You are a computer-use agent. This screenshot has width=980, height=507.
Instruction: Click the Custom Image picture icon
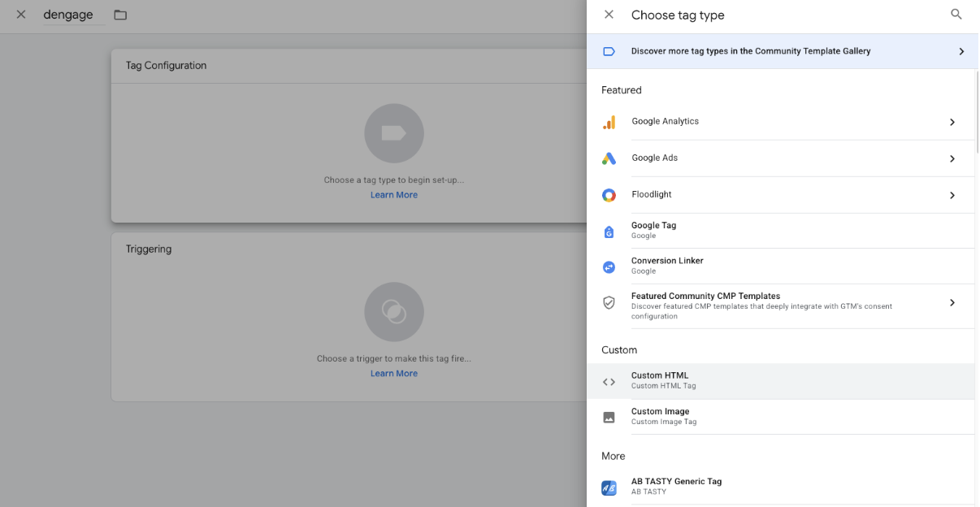click(609, 417)
